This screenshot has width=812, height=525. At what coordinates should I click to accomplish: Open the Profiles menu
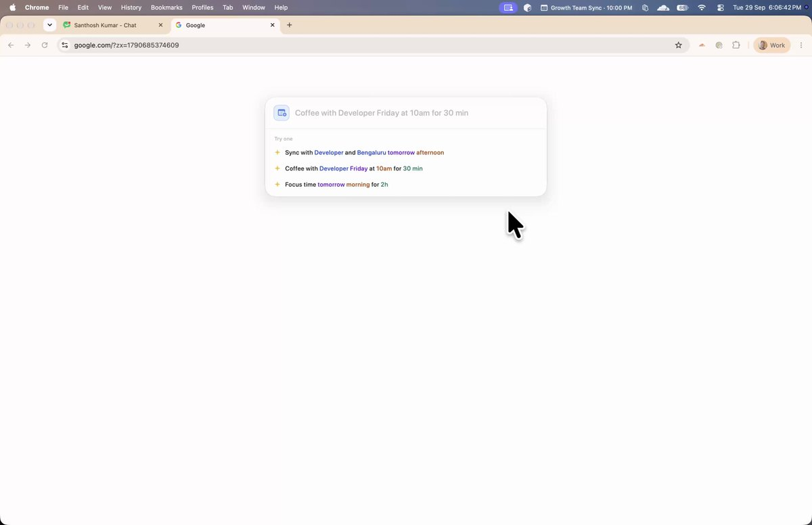click(x=202, y=7)
